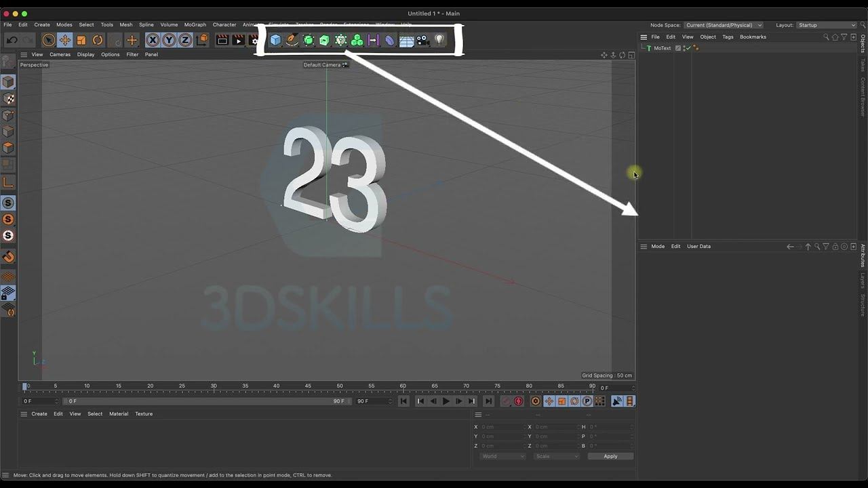
Task: Click the Default Camera label in viewport
Action: point(322,65)
